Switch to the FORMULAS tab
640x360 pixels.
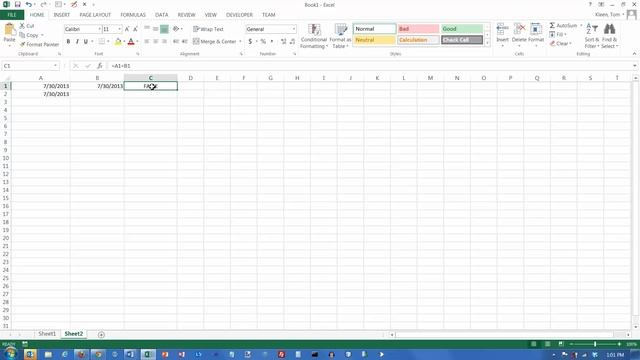133,15
